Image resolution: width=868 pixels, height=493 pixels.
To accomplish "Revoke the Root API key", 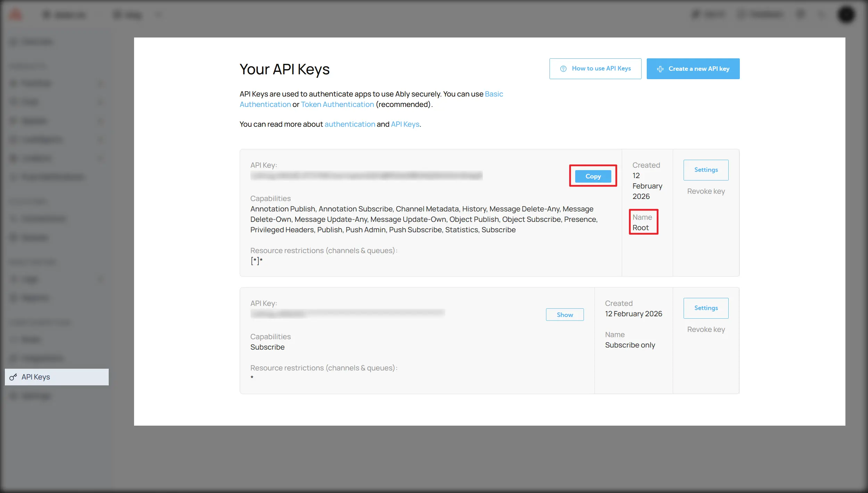I will [x=705, y=191].
